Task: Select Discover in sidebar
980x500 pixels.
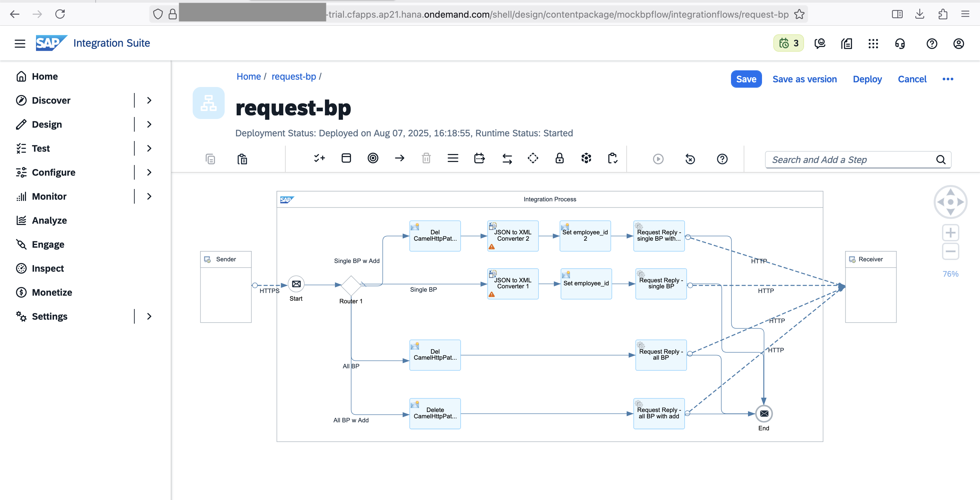Action: pyautogui.click(x=51, y=100)
